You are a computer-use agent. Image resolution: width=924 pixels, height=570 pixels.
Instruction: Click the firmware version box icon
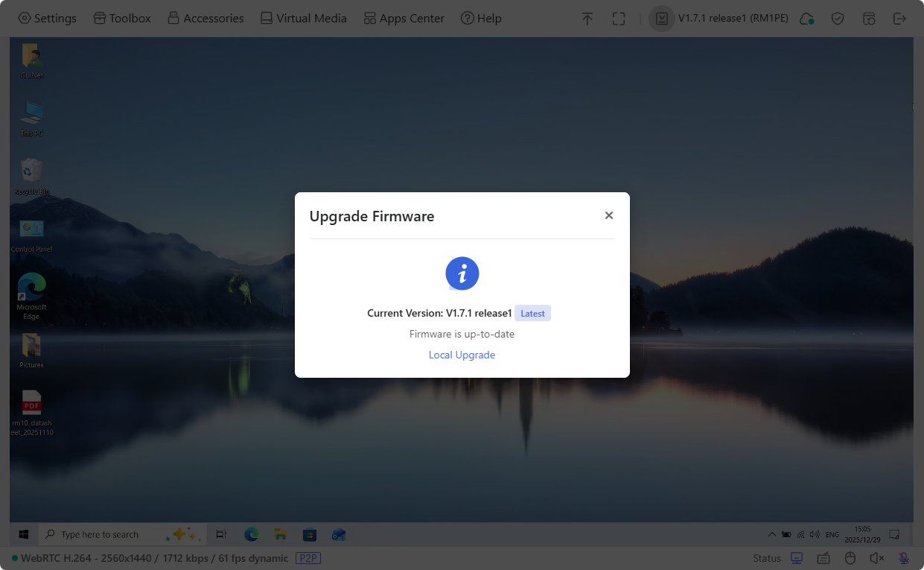click(x=661, y=18)
